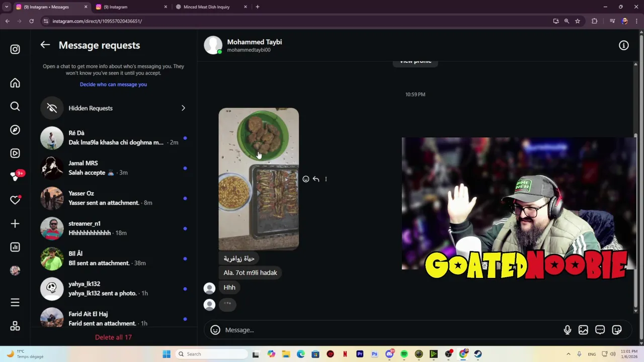Switch to second Instagram tab
The height and width of the screenshot is (362, 644).
click(131, 7)
